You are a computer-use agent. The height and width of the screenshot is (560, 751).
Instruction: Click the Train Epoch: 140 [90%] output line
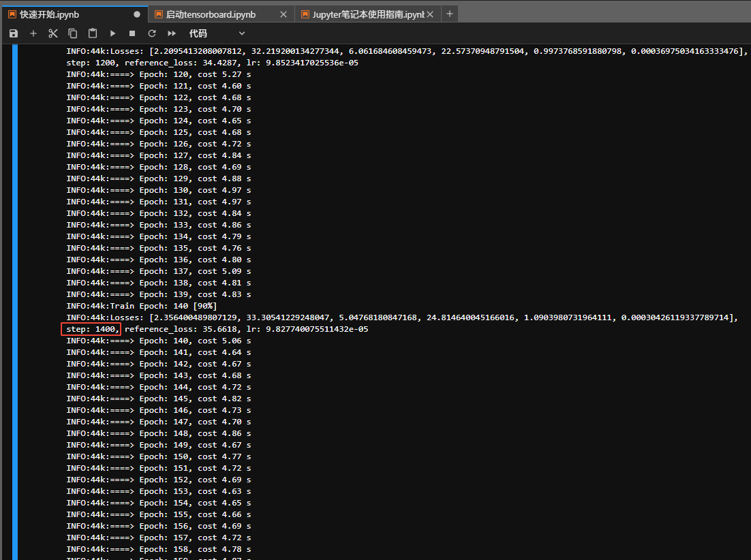click(141, 306)
